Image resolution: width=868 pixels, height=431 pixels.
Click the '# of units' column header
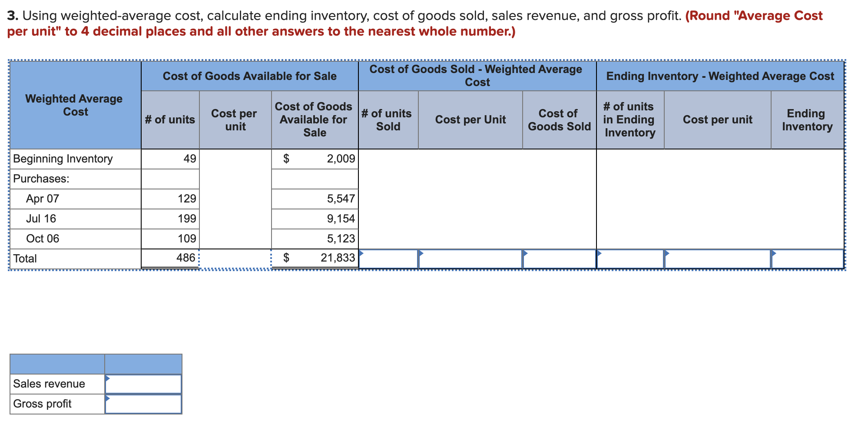pos(170,120)
